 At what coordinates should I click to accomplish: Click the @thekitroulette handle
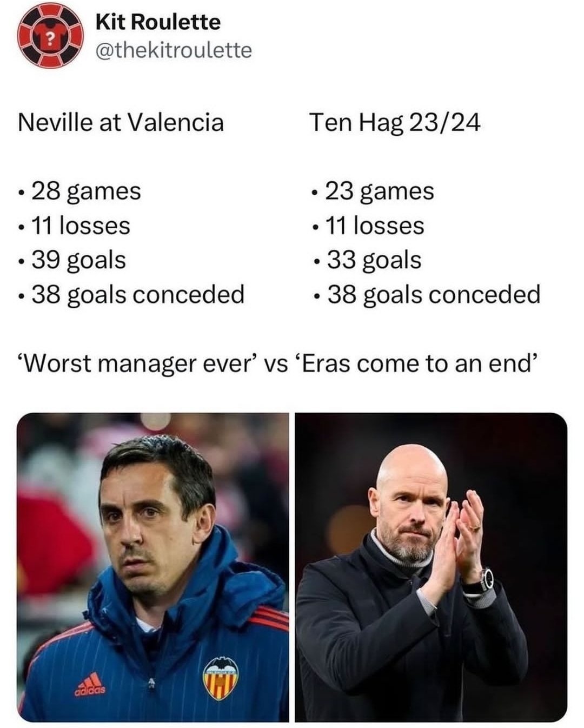click(173, 50)
